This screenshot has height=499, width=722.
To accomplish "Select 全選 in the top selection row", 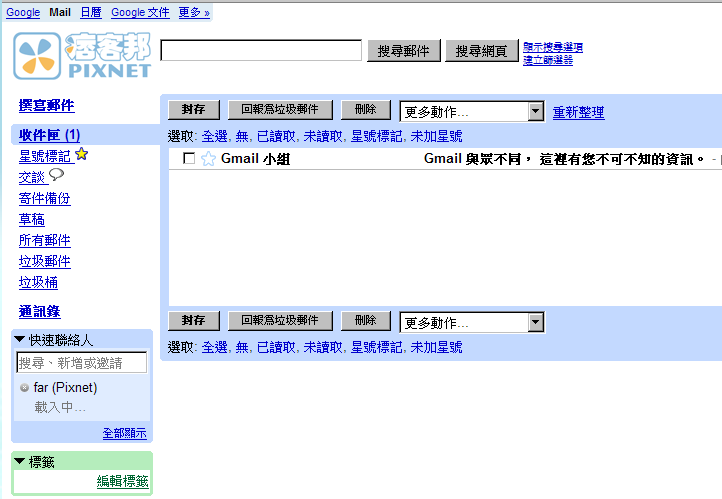I will click(215, 136).
